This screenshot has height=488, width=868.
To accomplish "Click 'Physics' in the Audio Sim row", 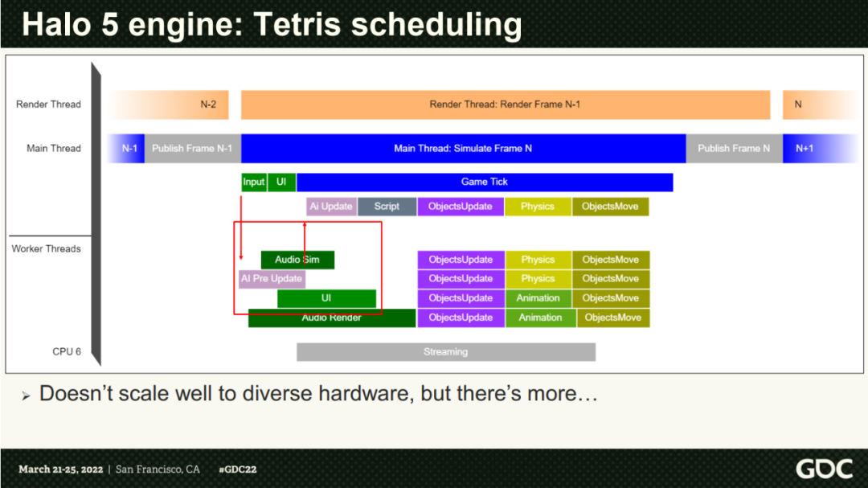I will [538, 260].
